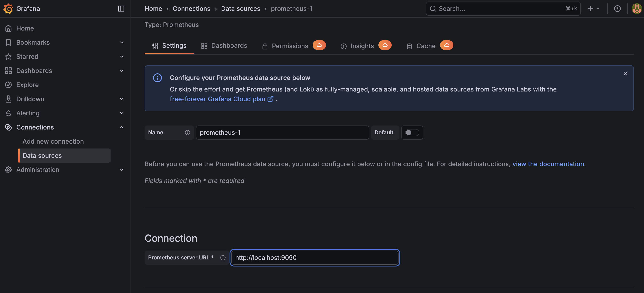Click the Alerting bell icon
The image size is (644, 293).
point(8,113)
